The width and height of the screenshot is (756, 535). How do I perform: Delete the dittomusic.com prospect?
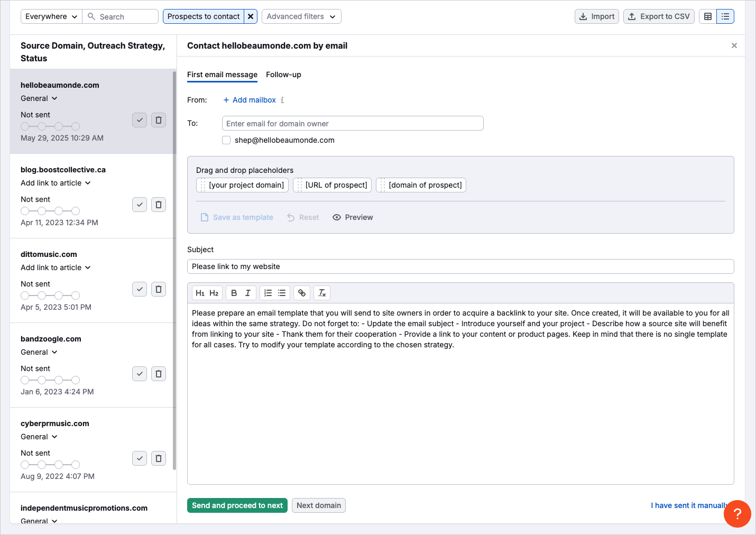coord(158,289)
